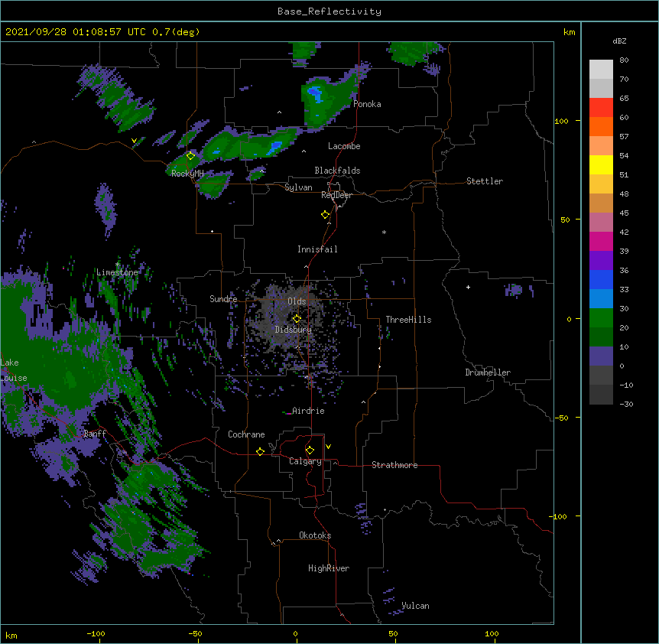Click the Cochrane town label

click(x=246, y=434)
